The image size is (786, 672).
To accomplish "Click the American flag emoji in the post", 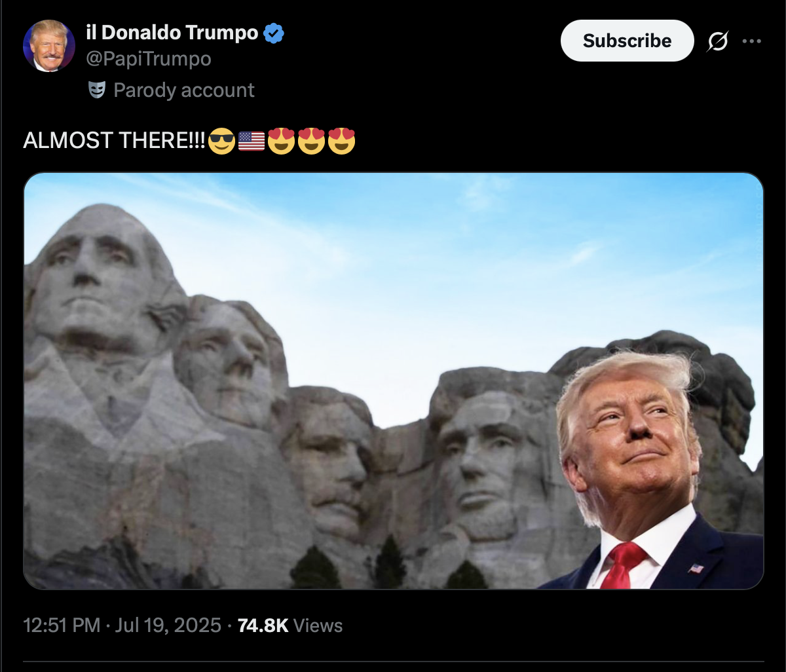I will click(x=252, y=140).
